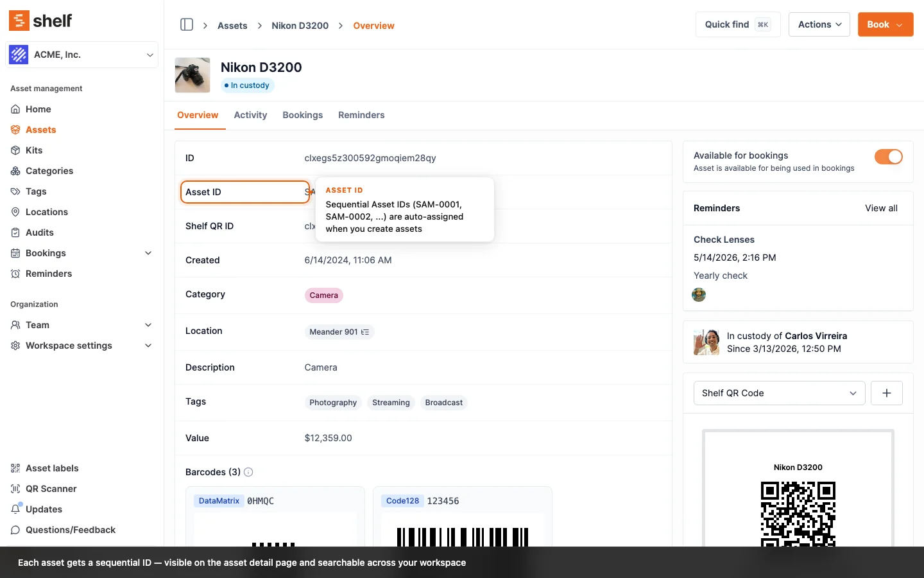The width and height of the screenshot is (924, 578).
Task: Click View all reminders link
Action: pyautogui.click(x=880, y=208)
